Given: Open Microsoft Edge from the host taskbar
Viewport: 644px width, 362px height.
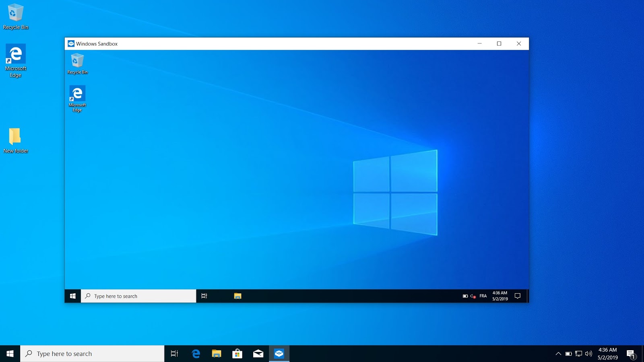Looking at the screenshot, I should point(196,354).
